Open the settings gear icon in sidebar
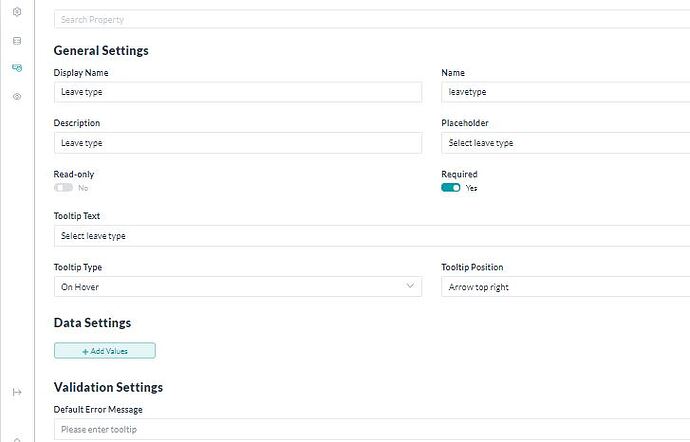690x442 pixels. point(16,12)
